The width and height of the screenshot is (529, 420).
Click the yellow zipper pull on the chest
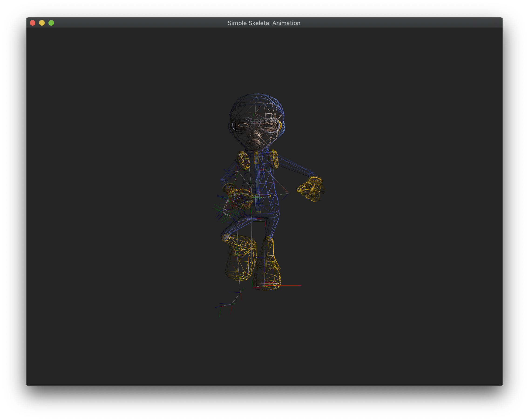(x=256, y=157)
